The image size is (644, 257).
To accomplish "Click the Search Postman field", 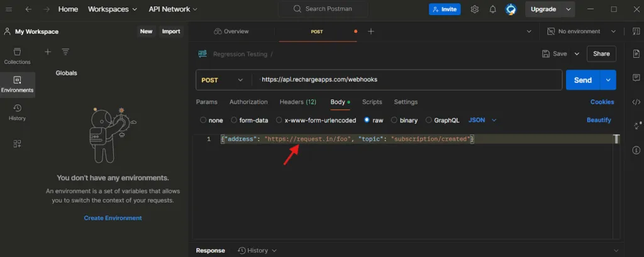I will pos(323,9).
